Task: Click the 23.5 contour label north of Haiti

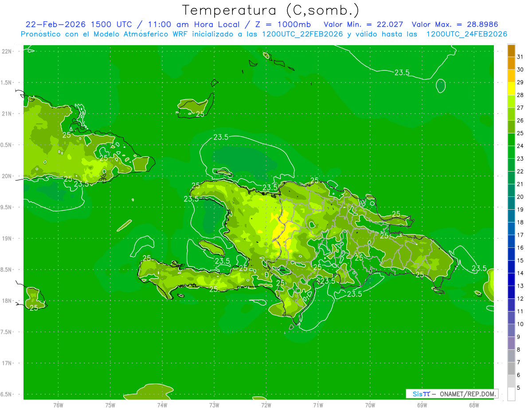Action: 221,137
